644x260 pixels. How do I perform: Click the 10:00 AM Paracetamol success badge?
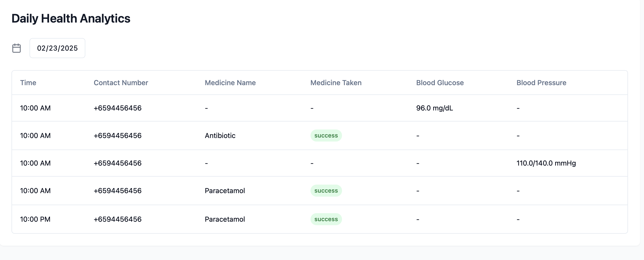tap(326, 191)
